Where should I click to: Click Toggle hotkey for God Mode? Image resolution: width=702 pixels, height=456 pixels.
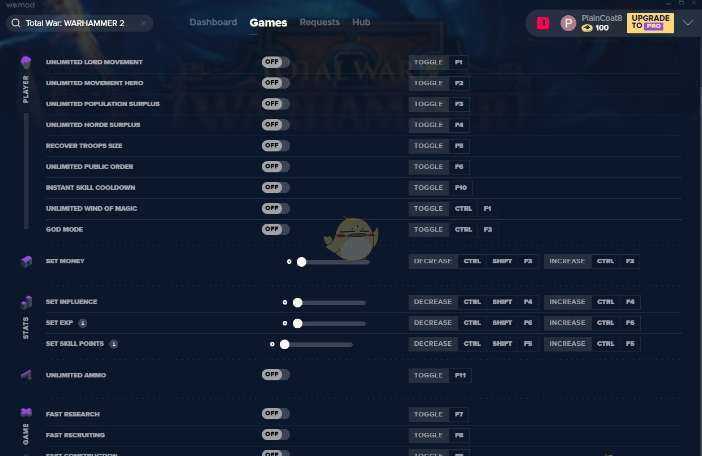[x=428, y=230]
